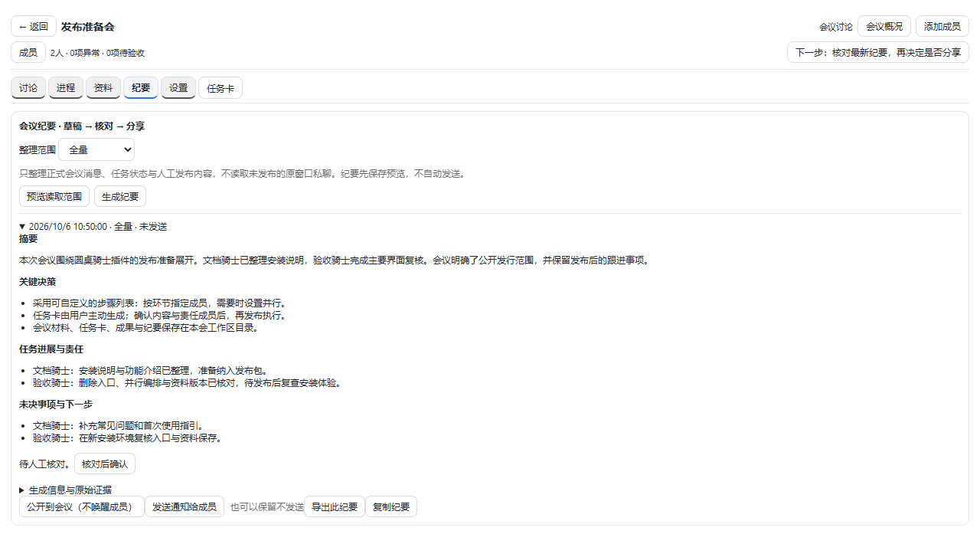980x544 pixels.
Task: Click the 2人 · 0项异常 · 0项待验收 status text
Action: click(97, 53)
